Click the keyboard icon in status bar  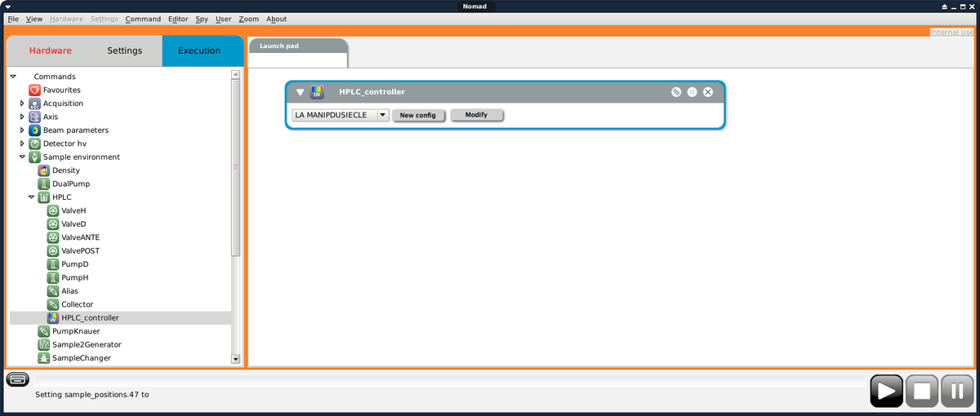coord(17,379)
